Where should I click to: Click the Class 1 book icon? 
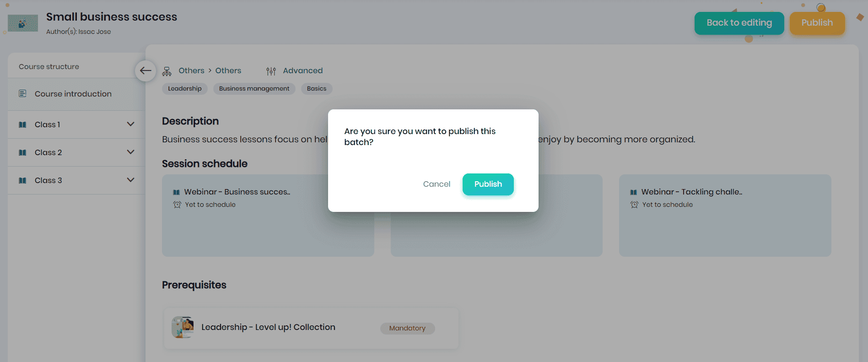click(22, 124)
